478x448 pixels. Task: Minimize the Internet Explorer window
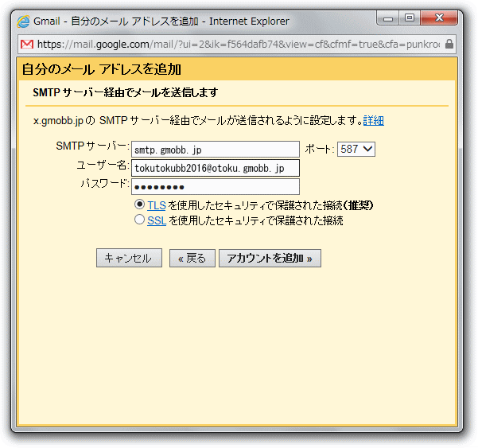(x=388, y=18)
